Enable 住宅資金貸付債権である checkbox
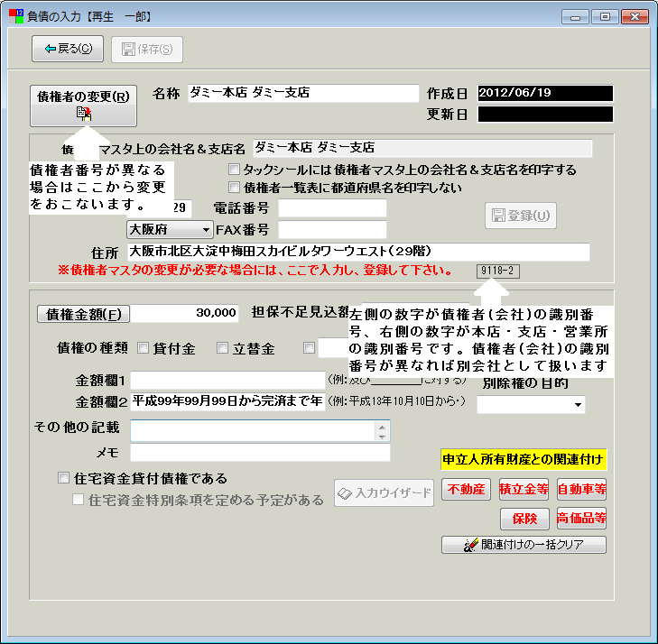 [63, 479]
